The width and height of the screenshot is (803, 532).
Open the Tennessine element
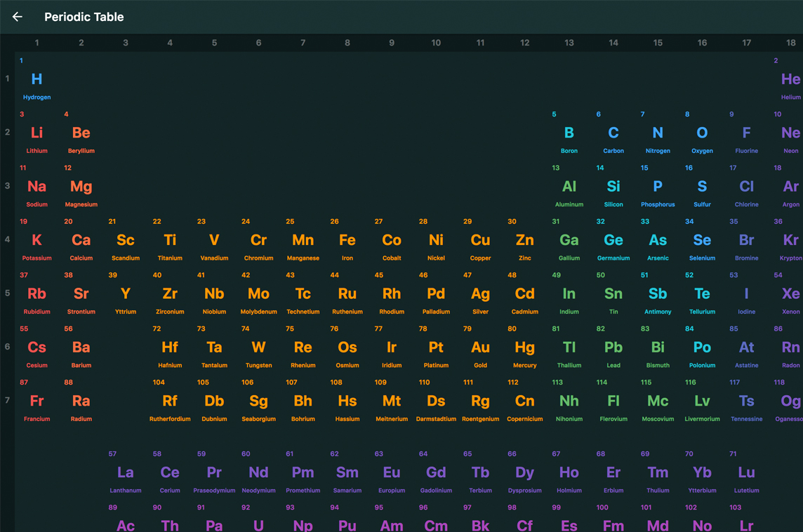click(747, 401)
